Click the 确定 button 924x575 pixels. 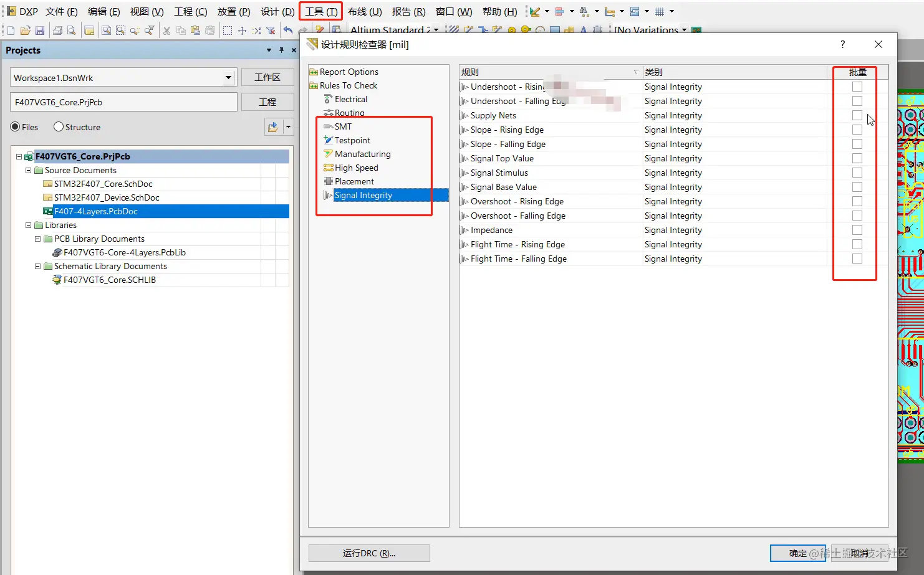[798, 553]
